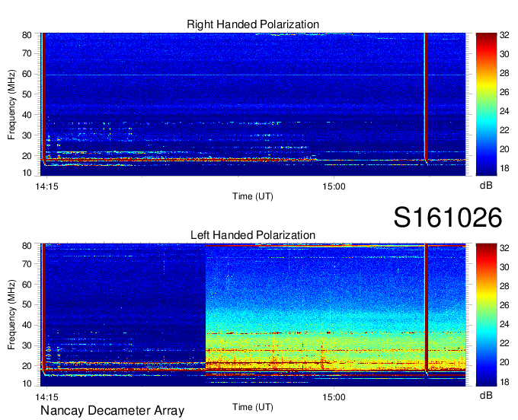Click "Time (UT)" label under Right Handed plot
518x420 pixels.
point(253,196)
